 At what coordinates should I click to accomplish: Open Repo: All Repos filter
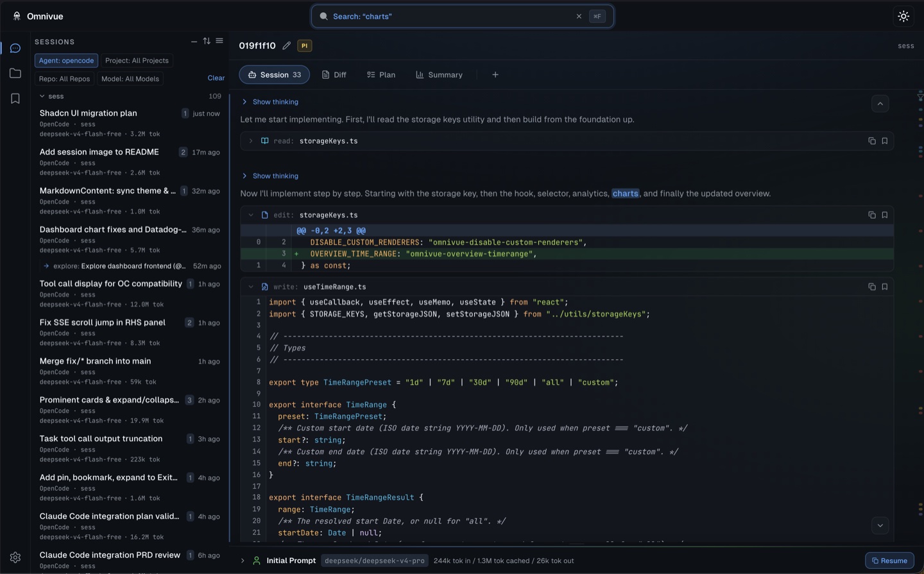pos(64,79)
